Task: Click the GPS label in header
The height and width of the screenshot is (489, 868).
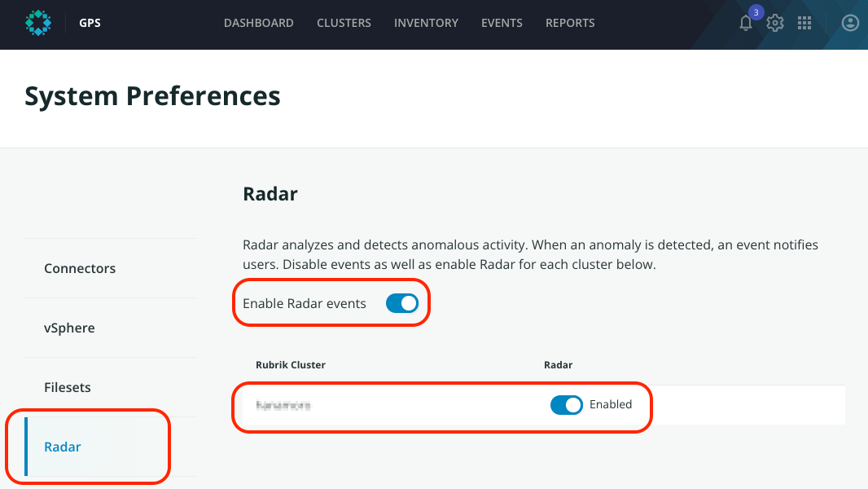Action: pyautogui.click(x=90, y=23)
